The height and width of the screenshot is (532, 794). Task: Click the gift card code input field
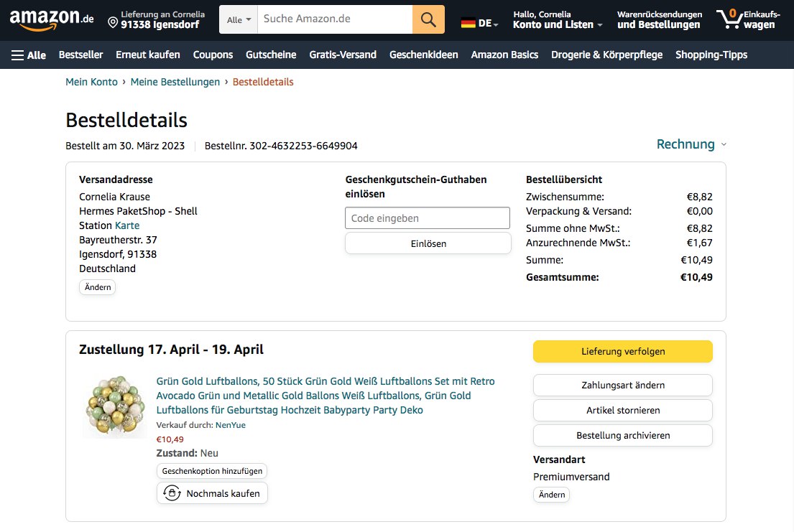coord(428,218)
